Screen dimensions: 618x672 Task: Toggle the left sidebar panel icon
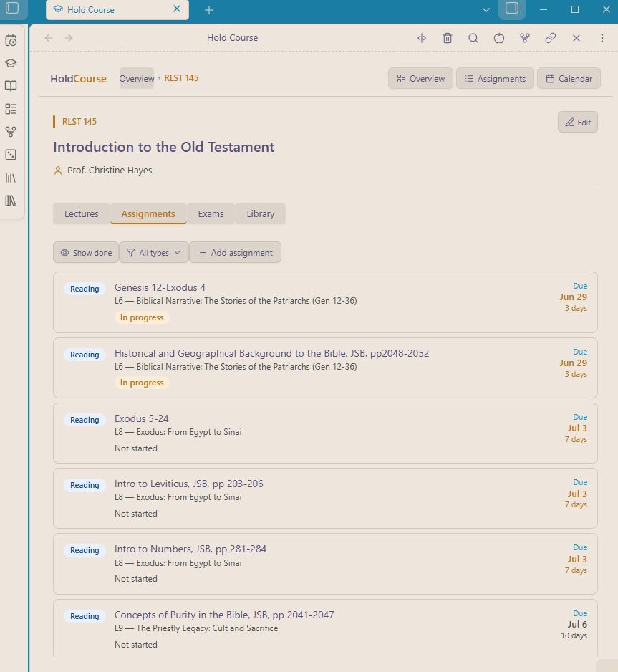12,8
